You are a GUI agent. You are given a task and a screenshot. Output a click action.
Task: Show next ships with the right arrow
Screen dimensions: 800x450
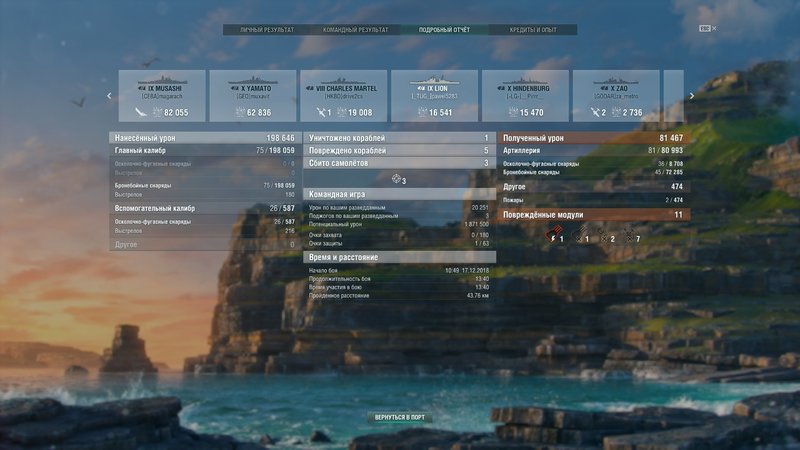click(692, 96)
